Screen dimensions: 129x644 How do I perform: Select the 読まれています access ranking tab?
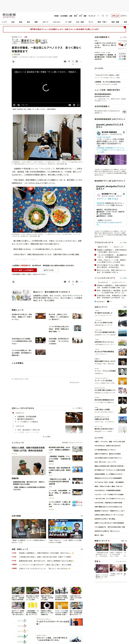coord(103,247)
